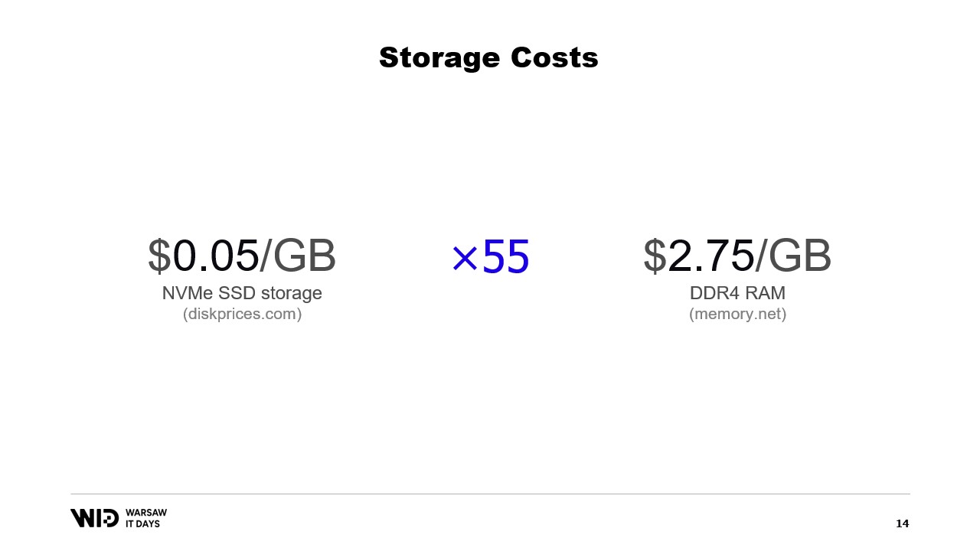Click the gray /GB unit after 0.05

coord(299,256)
